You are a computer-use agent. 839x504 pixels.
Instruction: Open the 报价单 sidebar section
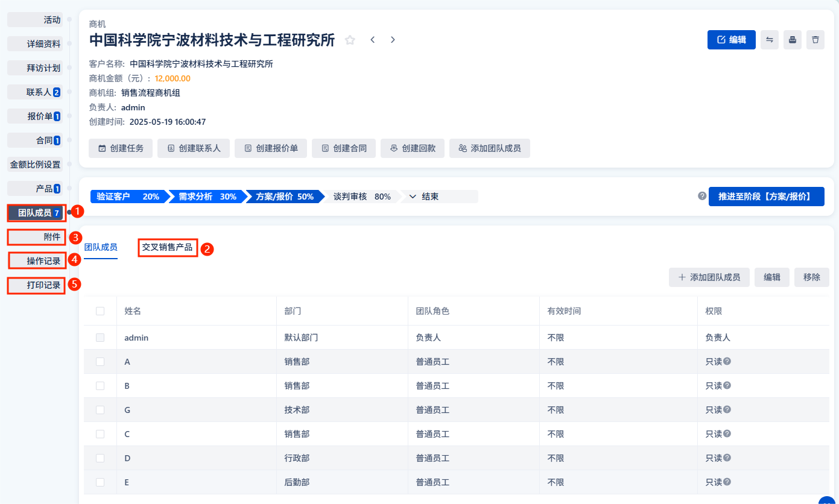pyautogui.click(x=35, y=116)
